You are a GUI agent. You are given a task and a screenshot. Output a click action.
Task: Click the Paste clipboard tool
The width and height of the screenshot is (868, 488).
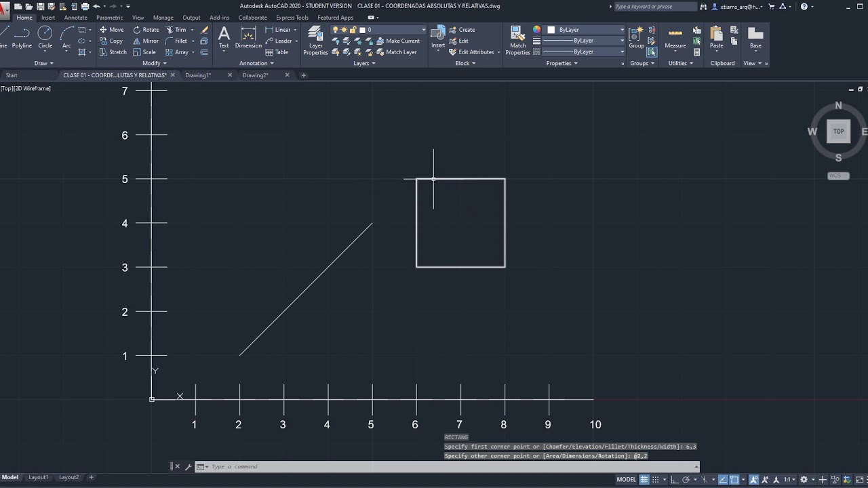coord(716,37)
